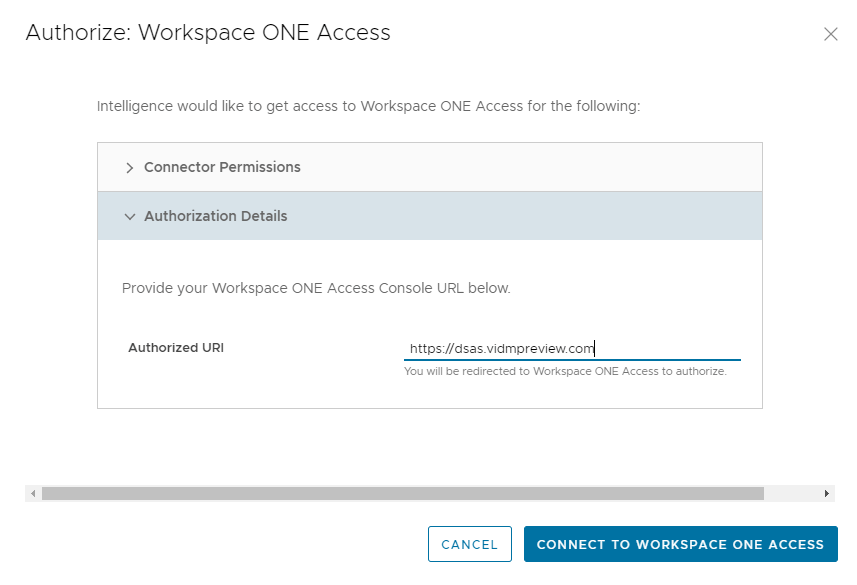The image size is (857, 585).
Task: Click the horizontal scrollbar thumb
Action: pyautogui.click(x=400, y=494)
